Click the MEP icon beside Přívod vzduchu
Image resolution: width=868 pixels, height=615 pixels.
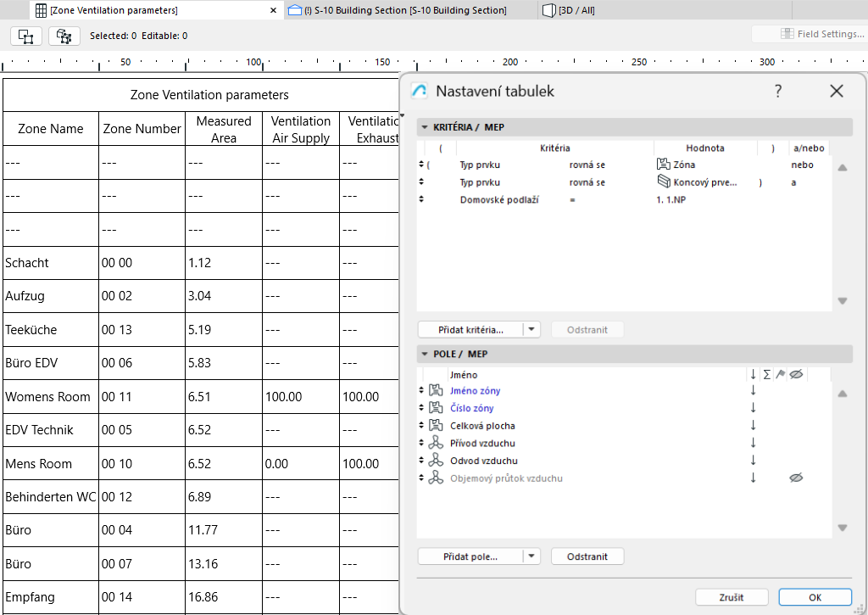(435, 442)
